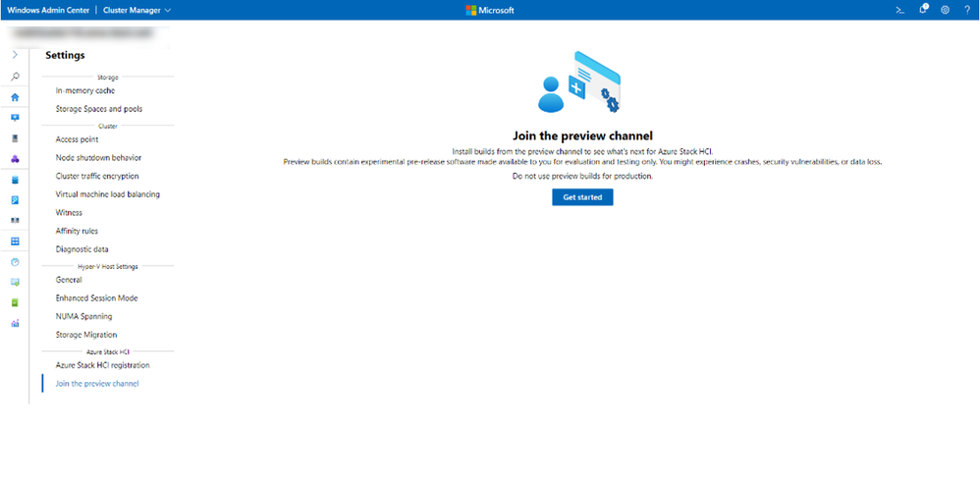The width and height of the screenshot is (980, 486).
Task: Open the Storage Replica icon
Action: coord(15,221)
